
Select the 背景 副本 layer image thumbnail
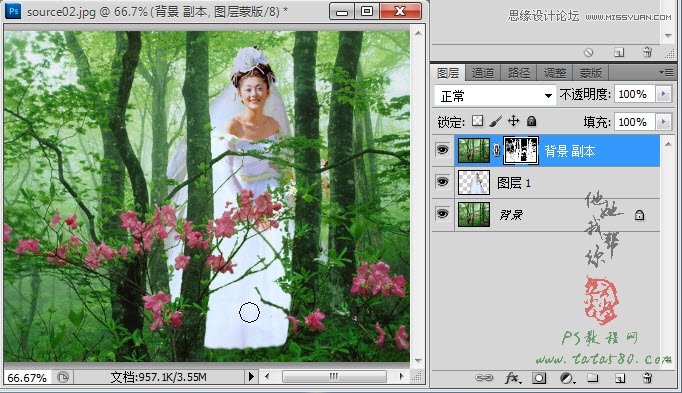474,150
